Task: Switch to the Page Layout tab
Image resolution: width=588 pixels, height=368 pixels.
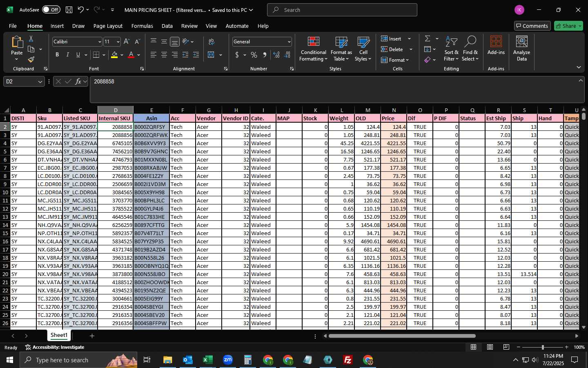Action: click(108, 26)
